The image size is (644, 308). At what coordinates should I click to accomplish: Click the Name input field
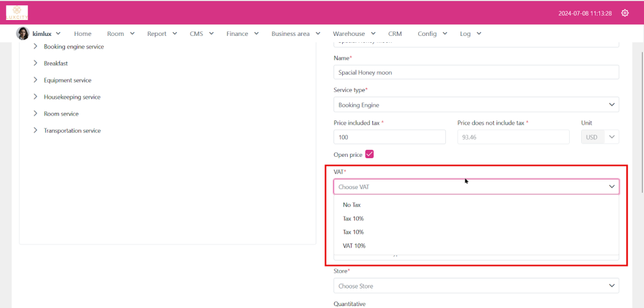tap(475, 72)
